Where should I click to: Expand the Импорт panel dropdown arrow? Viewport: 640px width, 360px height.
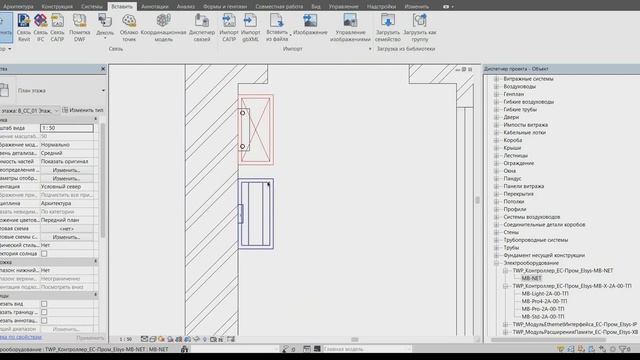tap(370, 49)
